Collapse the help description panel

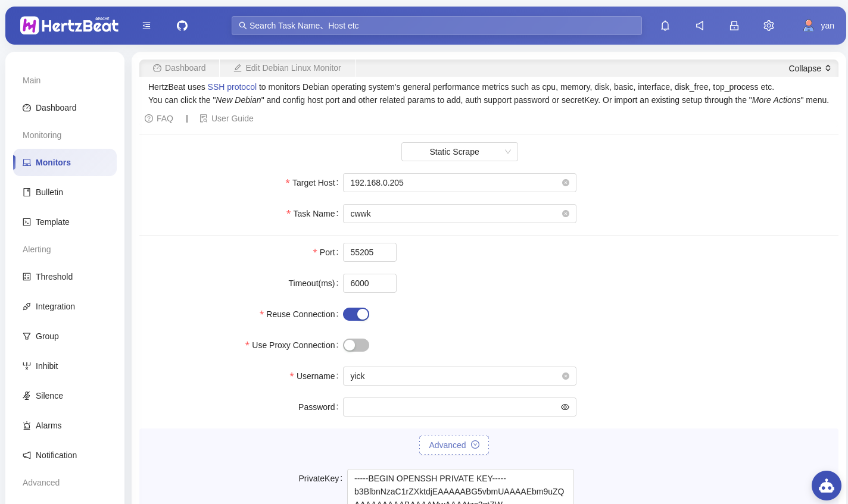point(809,68)
